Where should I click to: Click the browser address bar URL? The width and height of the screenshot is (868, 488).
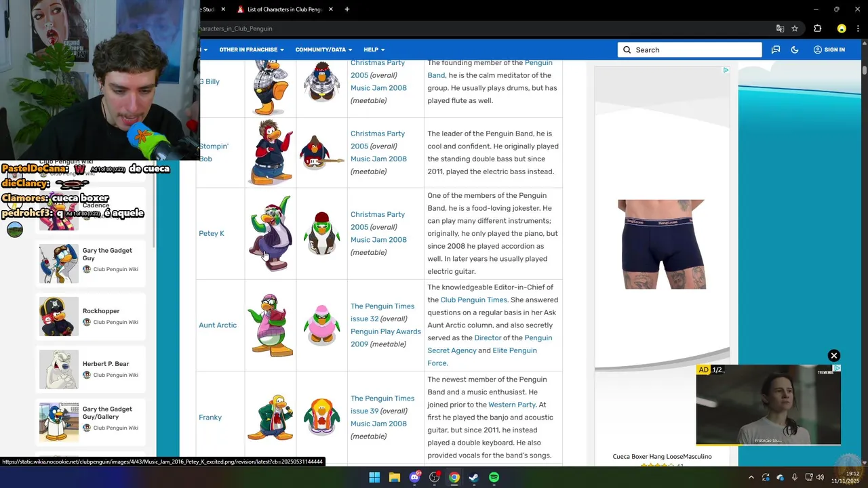pos(236,28)
